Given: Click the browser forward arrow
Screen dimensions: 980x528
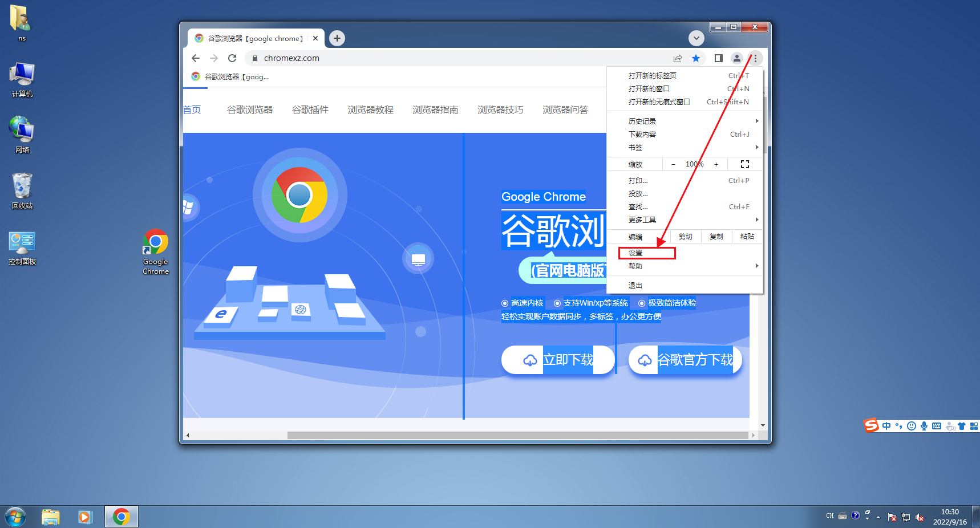Looking at the screenshot, I should coord(214,58).
